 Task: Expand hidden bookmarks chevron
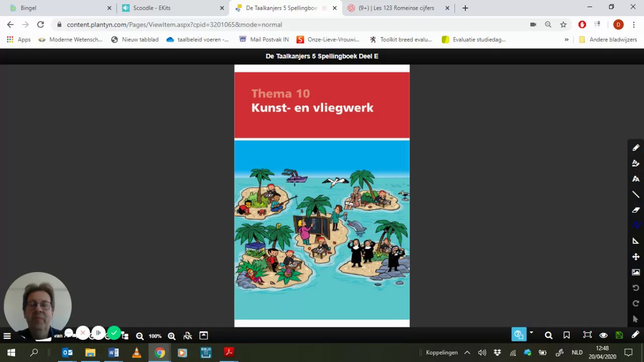(x=567, y=39)
